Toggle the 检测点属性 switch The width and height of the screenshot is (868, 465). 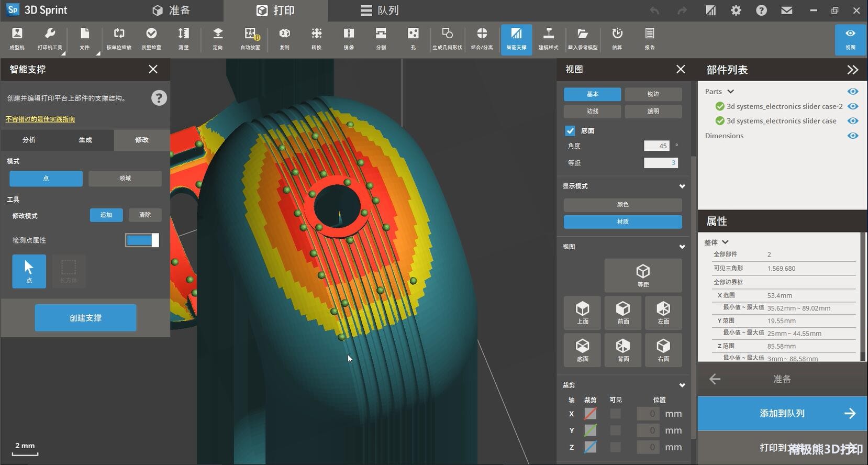pos(142,240)
